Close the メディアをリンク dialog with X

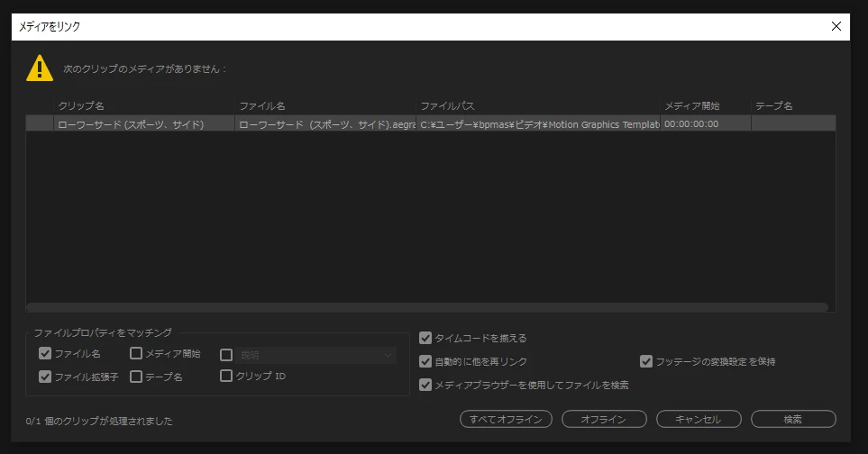(836, 26)
